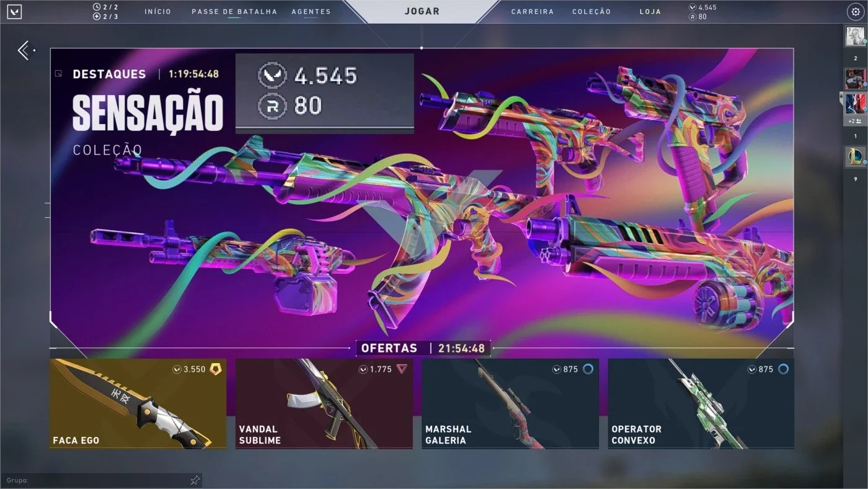The height and width of the screenshot is (489, 868).
Task: Click the blue tier icon on Operator Convexo
Action: coord(783,369)
